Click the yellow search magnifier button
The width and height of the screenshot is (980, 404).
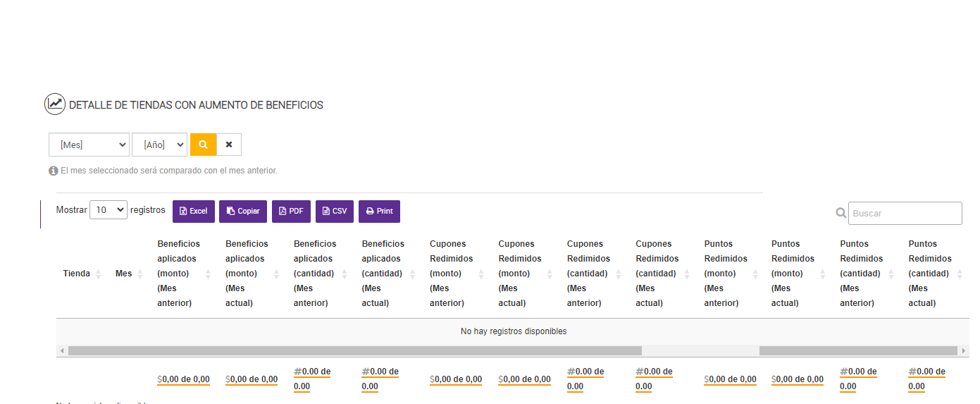coord(203,145)
